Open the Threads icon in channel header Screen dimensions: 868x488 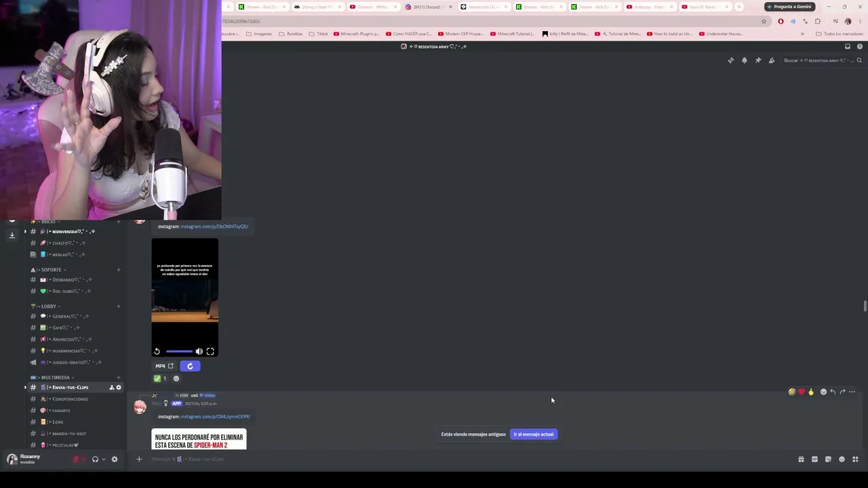730,60
